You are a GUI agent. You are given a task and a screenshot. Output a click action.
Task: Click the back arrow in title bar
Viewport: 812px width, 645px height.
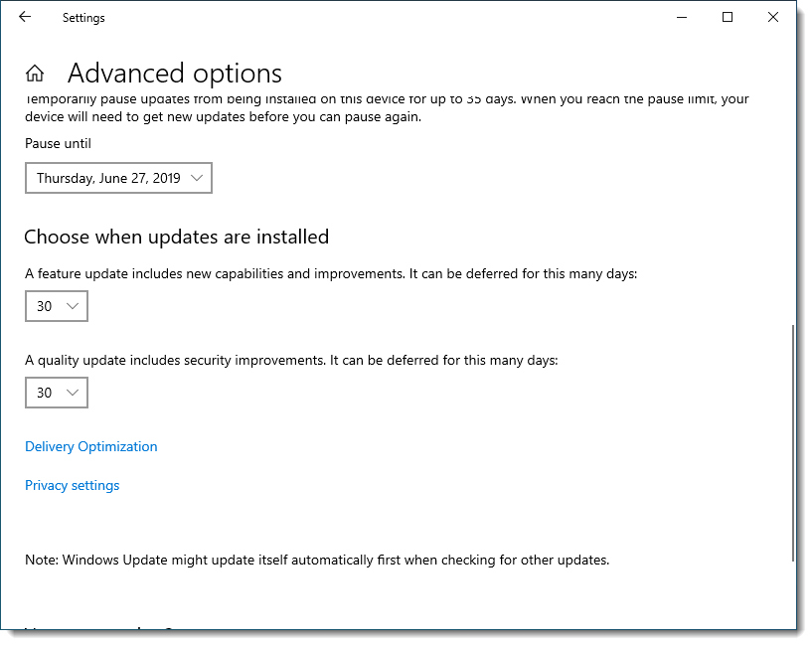pyautogui.click(x=25, y=17)
